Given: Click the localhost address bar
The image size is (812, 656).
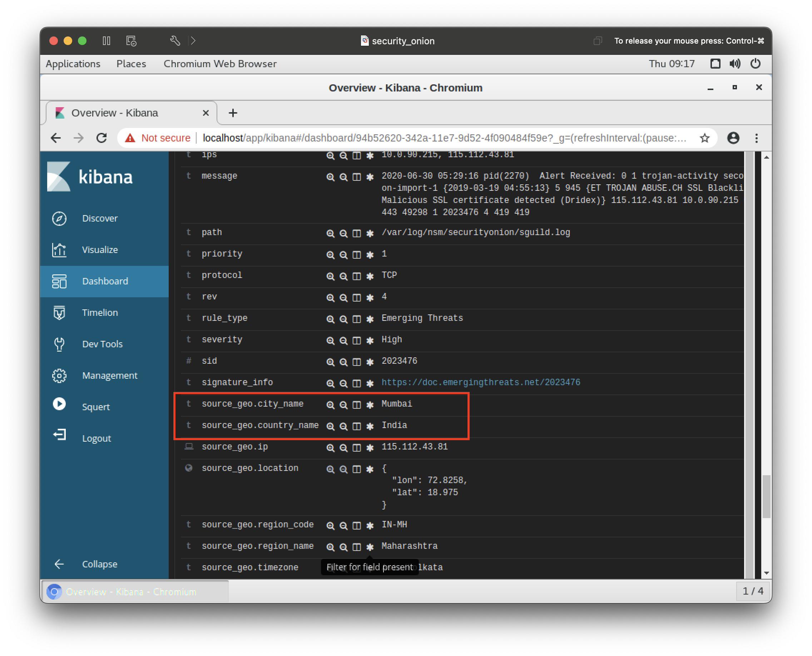Looking at the screenshot, I should click(445, 138).
